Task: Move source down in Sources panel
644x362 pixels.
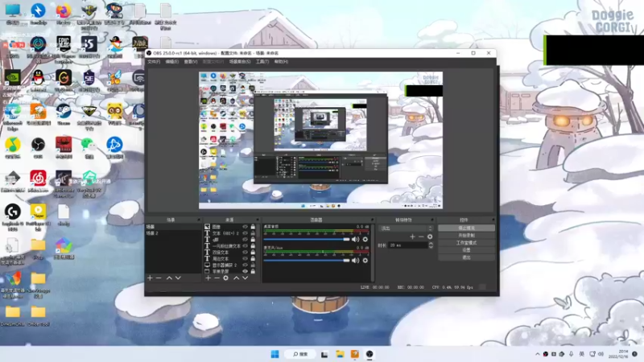Action: click(x=245, y=278)
